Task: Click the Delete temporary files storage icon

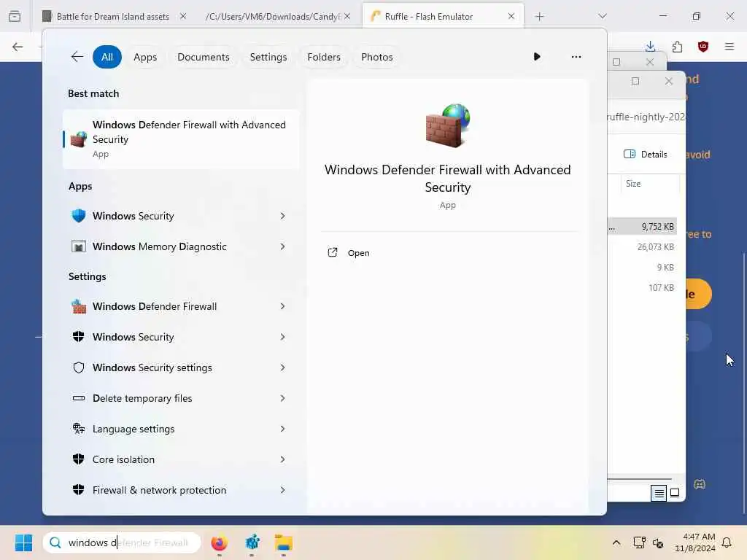Action: point(79,398)
